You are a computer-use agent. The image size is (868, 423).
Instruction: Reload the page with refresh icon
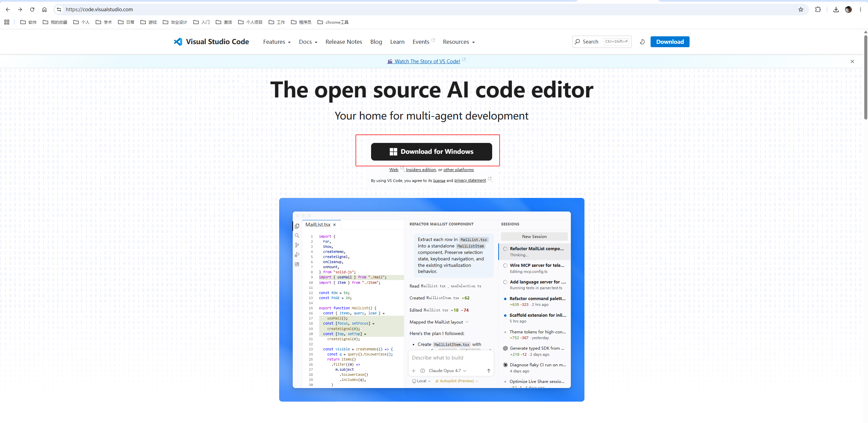tap(32, 10)
